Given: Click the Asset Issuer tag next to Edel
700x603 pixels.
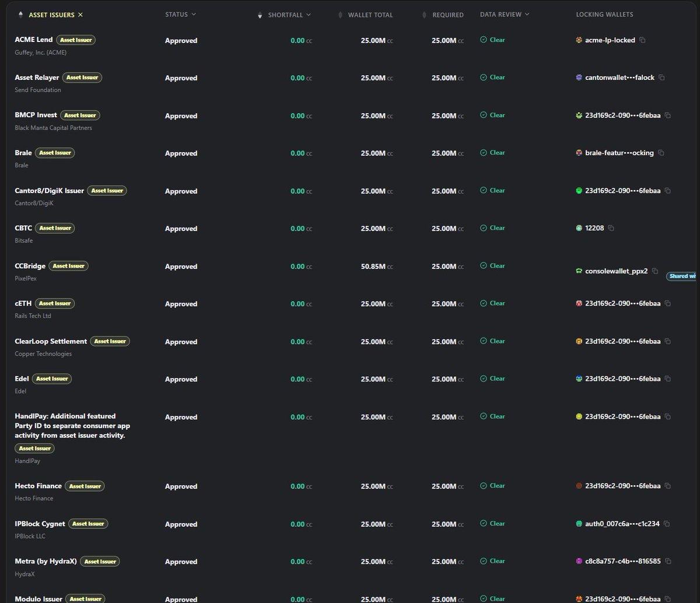Looking at the screenshot, I should (x=52, y=378).
